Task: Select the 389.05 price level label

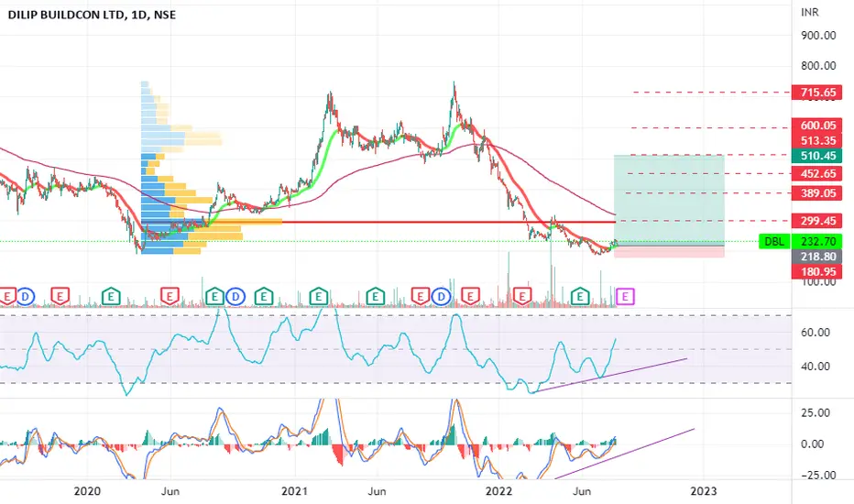Action: pos(817,192)
